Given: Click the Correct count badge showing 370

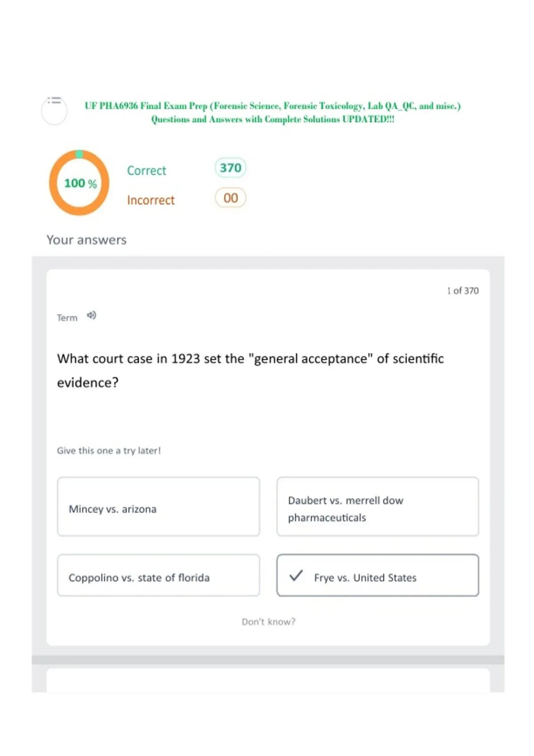Looking at the screenshot, I should click(x=231, y=168).
